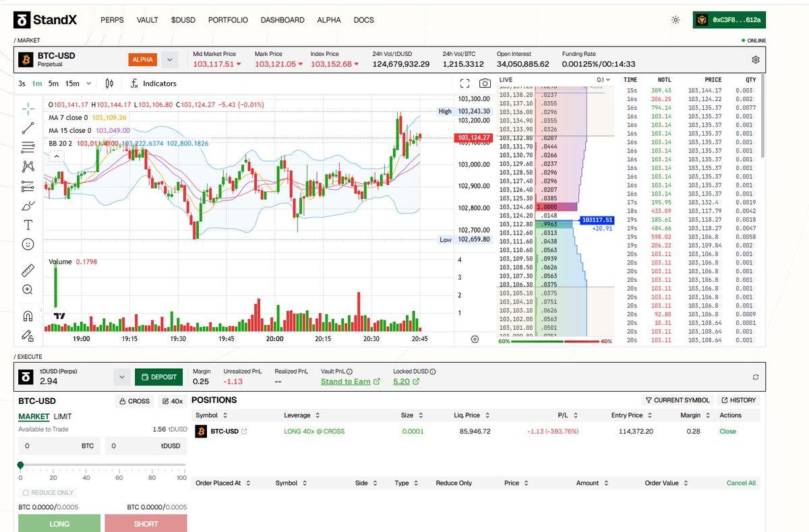Viewport: 809px width, 532px height.
Task: Click the order size slider handle
Action: (x=20, y=465)
